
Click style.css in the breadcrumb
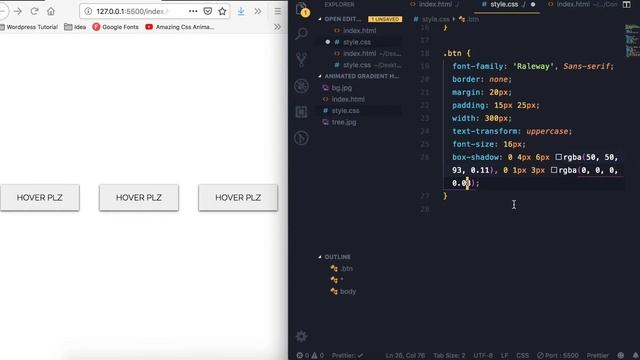click(x=432, y=19)
